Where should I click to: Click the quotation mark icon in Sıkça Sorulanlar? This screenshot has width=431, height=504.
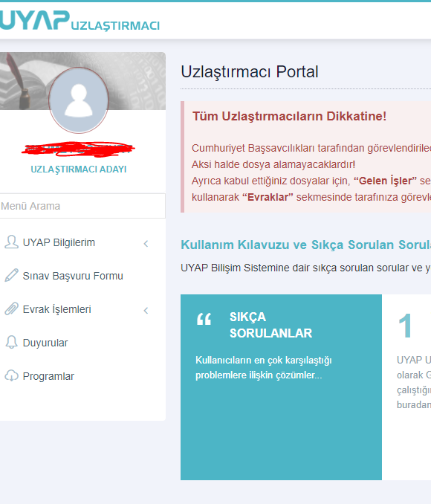(x=204, y=319)
